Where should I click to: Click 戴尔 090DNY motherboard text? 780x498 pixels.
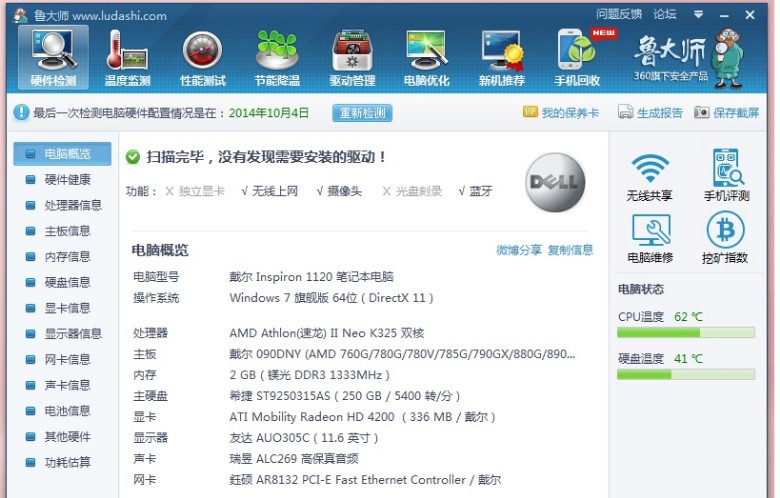point(402,354)
